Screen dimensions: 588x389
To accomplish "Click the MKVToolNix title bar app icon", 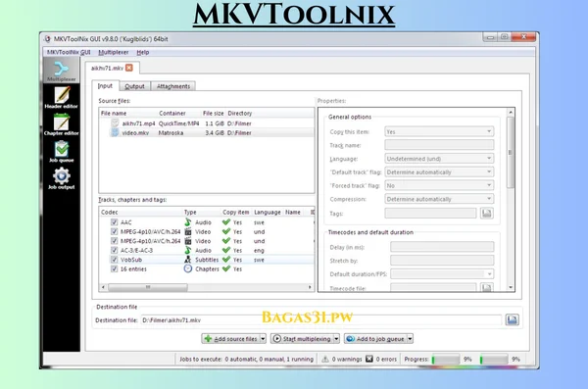I will pos(48,39).
